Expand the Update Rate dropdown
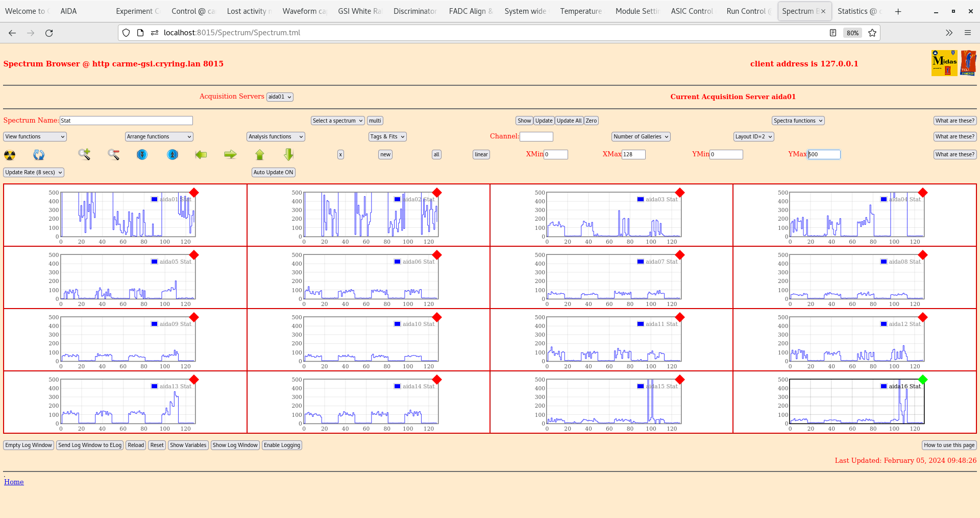This screenshot has height=518, width=980. (x=34, y=173)
